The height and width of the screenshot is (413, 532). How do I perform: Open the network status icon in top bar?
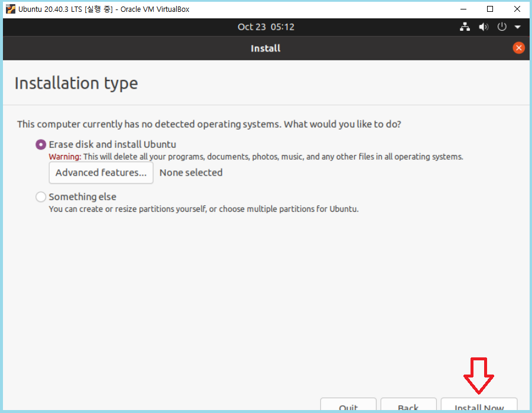[465, 27]
